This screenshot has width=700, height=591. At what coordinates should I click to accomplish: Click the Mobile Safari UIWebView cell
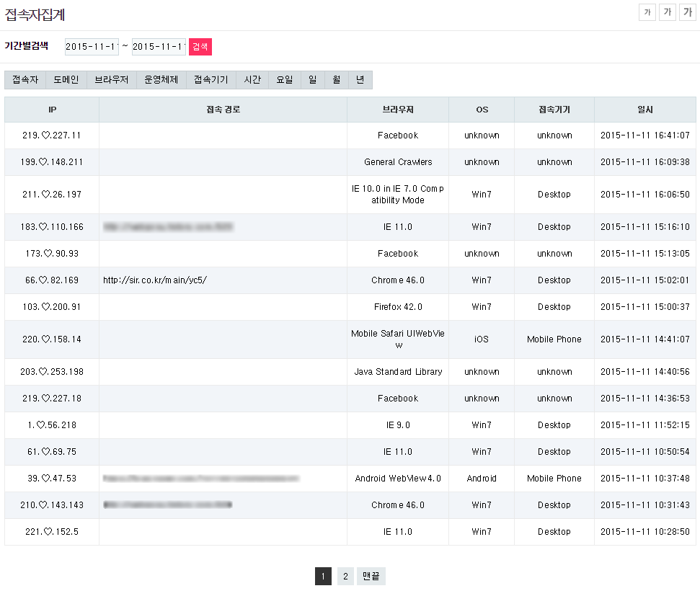(x=398, y=339)
